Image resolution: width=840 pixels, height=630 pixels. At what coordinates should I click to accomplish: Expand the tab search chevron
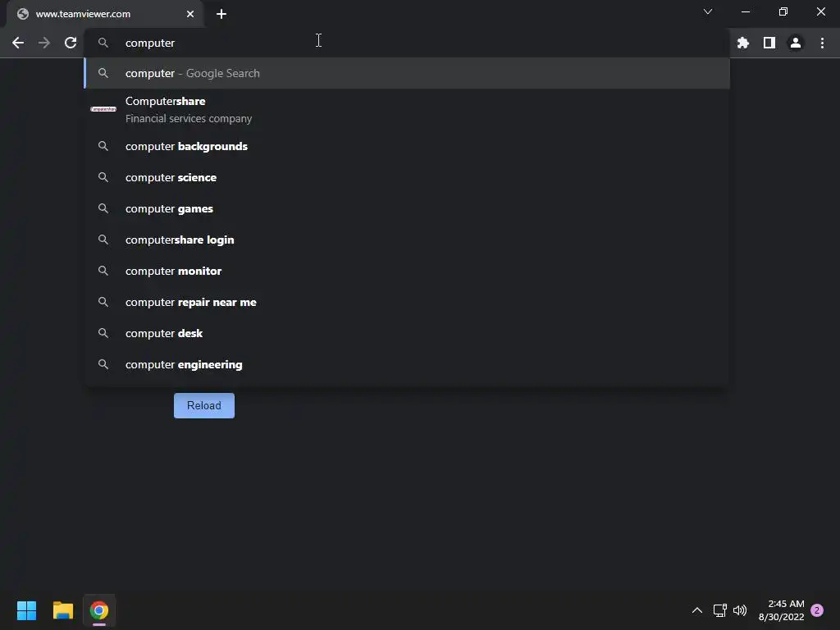(x=708, y=11)
